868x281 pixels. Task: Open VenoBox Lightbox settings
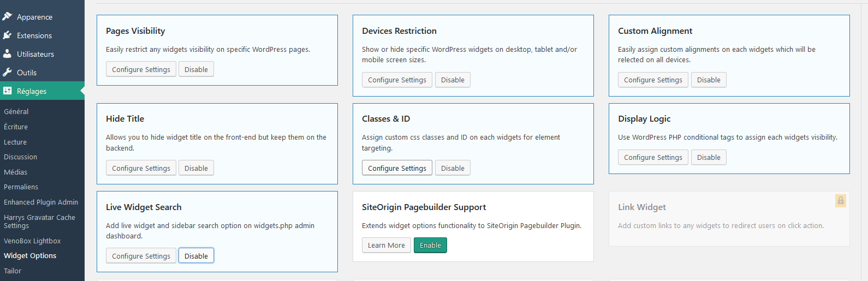click(x=32, y=241)
